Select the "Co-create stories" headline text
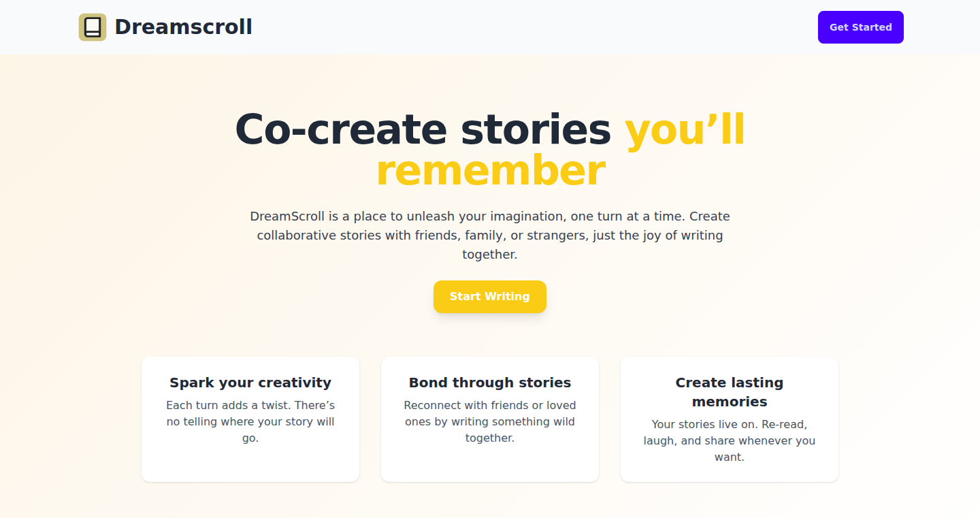The image size is (980, 518). (423, 129)
